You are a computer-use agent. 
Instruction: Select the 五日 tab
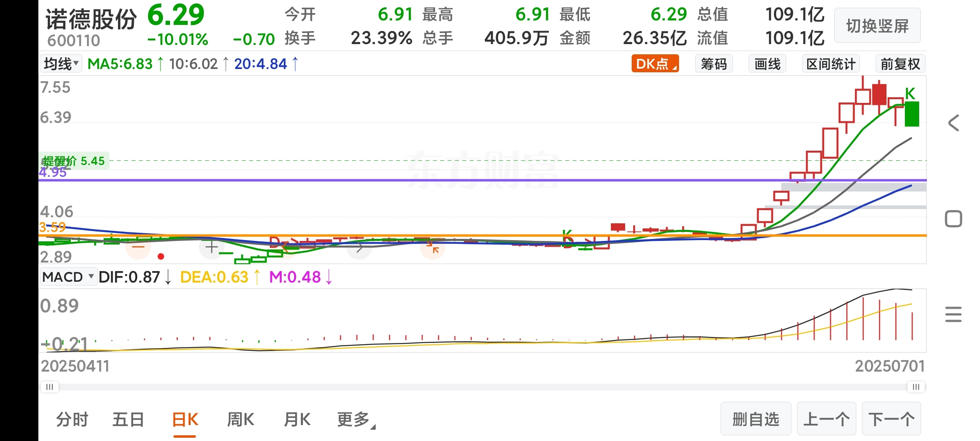tap(128, 419)
